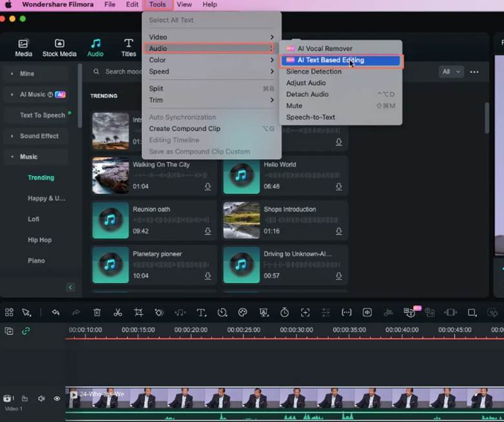Download the Reunion oath track
The height and width of the screenshot is (422, 504).
[x=207, y=231]
